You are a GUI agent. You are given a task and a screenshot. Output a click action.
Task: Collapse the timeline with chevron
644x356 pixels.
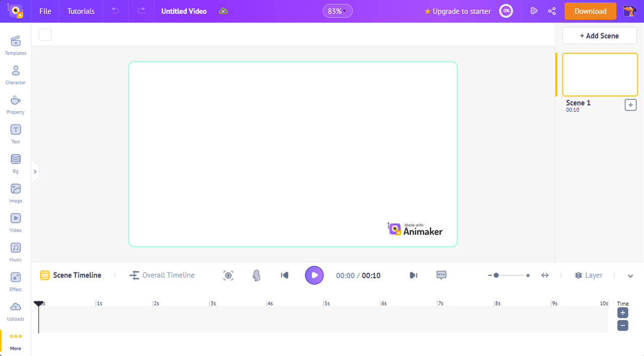click(630, 276)
